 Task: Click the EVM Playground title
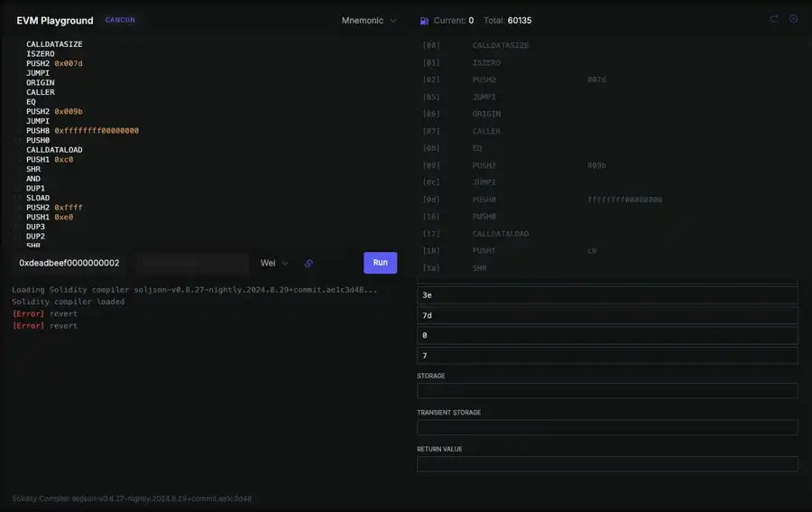(x=55, y=21)
